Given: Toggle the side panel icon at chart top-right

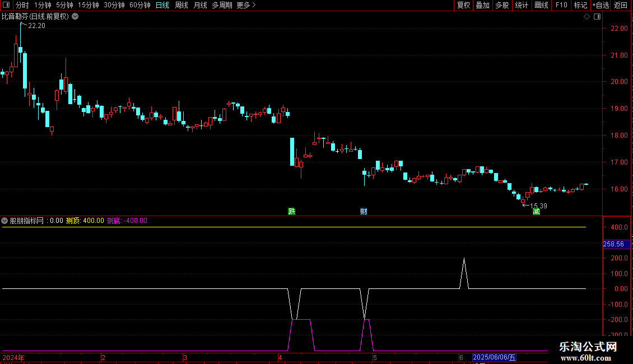Looking at the screenshot, I should click(x=596, y=17).
